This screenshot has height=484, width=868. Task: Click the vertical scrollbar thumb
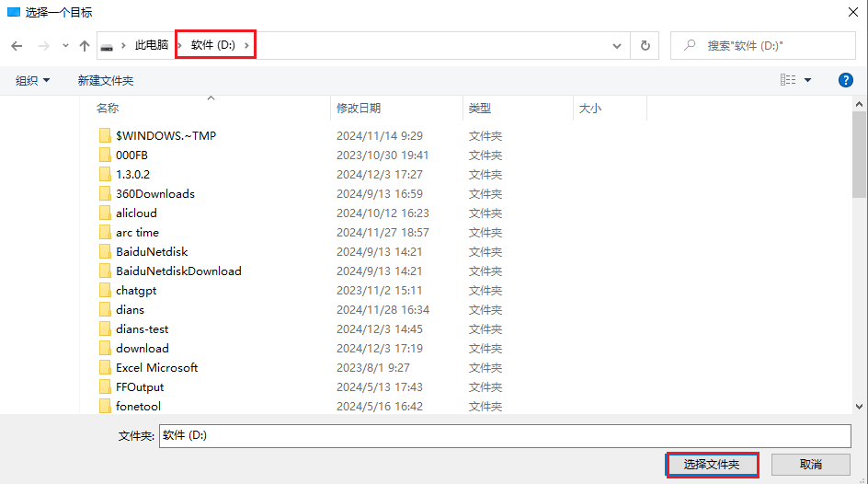[x=859, y=155]
